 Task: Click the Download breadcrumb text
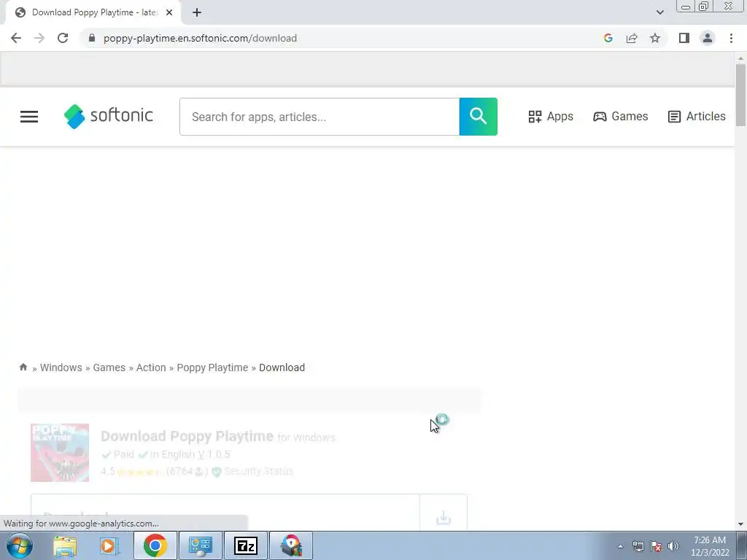point(282,367)
